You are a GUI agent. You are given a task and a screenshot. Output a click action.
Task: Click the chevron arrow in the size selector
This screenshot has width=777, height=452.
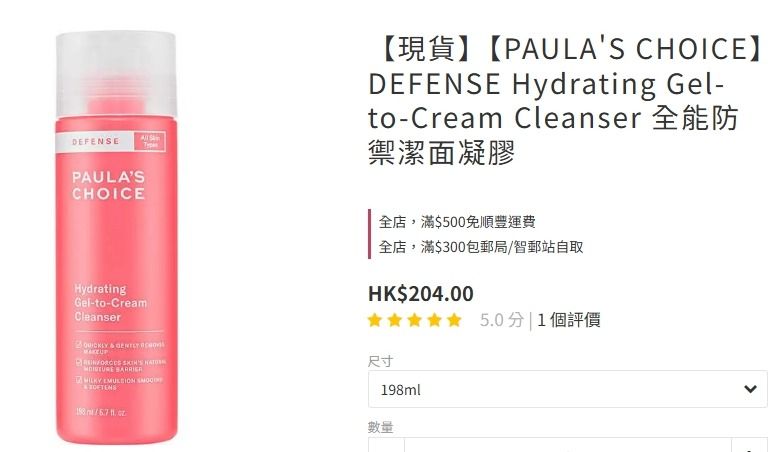click(x=750, y=389)
